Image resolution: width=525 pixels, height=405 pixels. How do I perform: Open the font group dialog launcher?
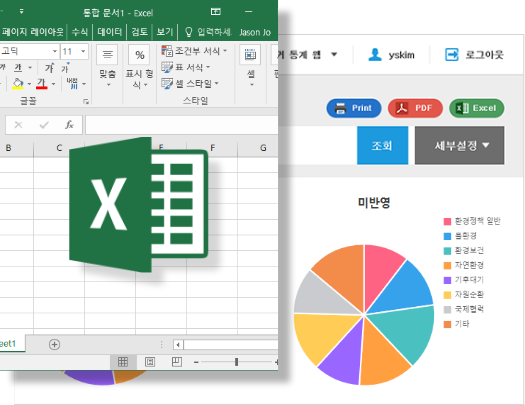(86, 101)
